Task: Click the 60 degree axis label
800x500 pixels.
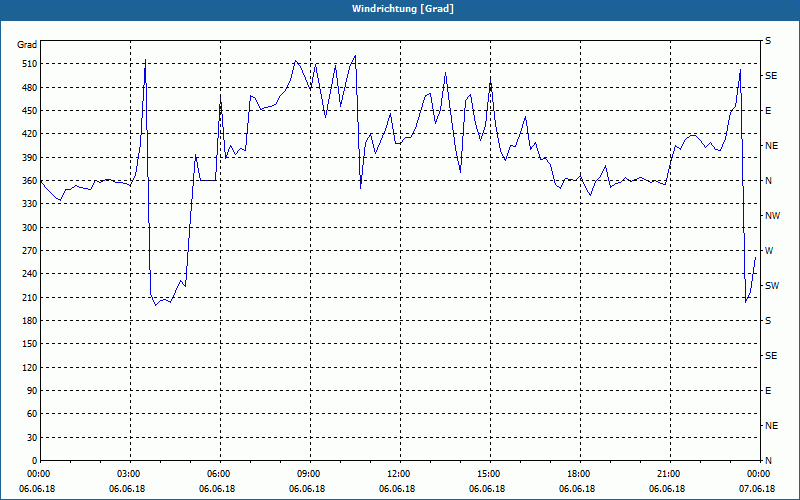Action: coord(31,414)
